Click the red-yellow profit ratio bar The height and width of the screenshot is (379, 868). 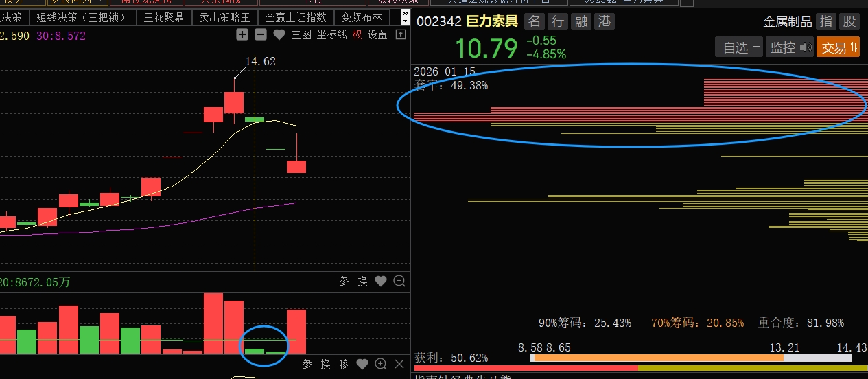point(640,369)
